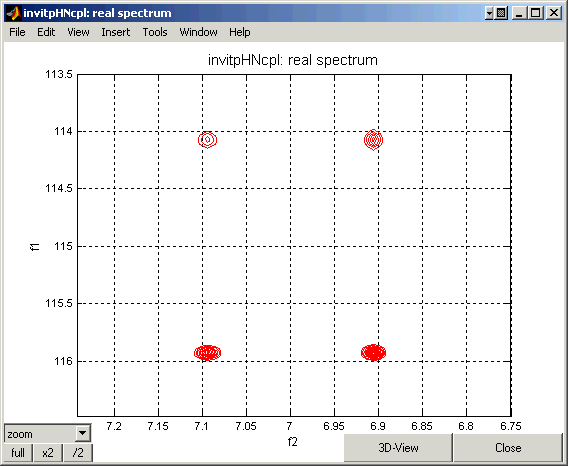The width and height of the screenshot is (568, 466).
Task: Open the Help menu
Action: [239, 32]
